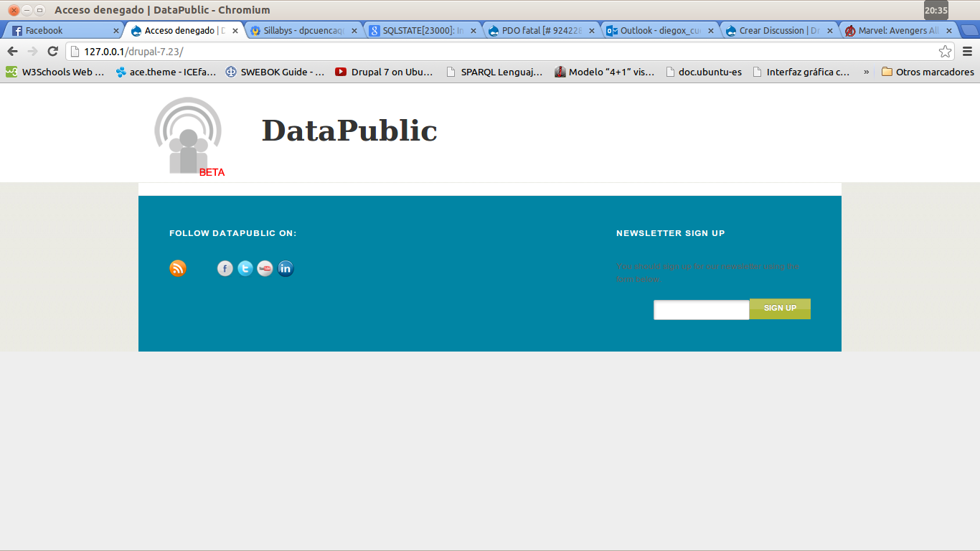Open the Modelo "4+1" vista bookmark
Viewport: 980px width, 551px height.
coord(605,72)
